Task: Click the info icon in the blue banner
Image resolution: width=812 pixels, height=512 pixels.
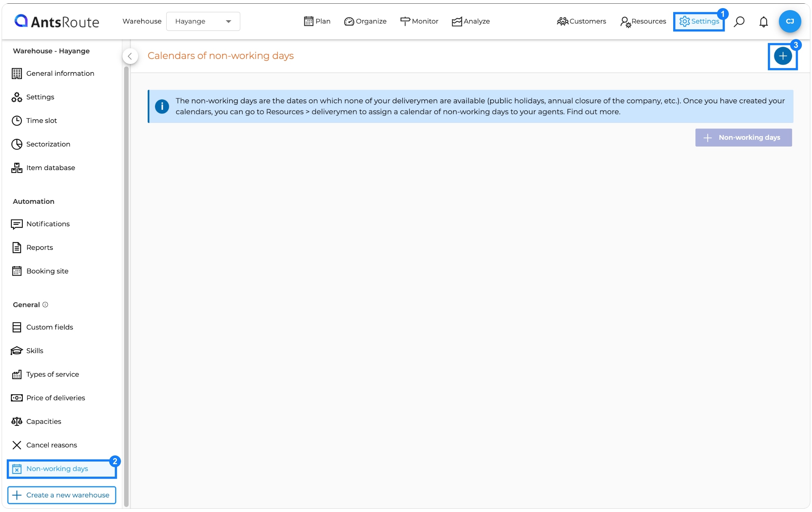Action: click(162, 106)
